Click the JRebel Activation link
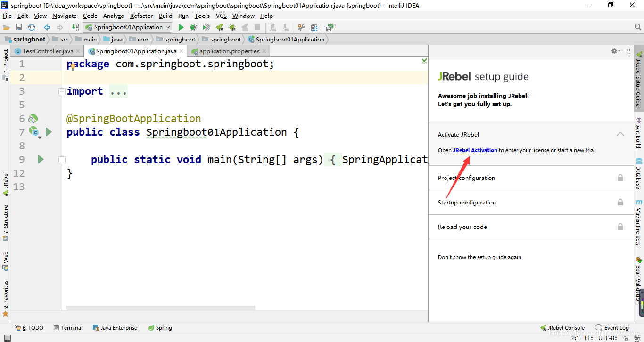This screenshot has width=644, height=342. [x=475, y=150]
